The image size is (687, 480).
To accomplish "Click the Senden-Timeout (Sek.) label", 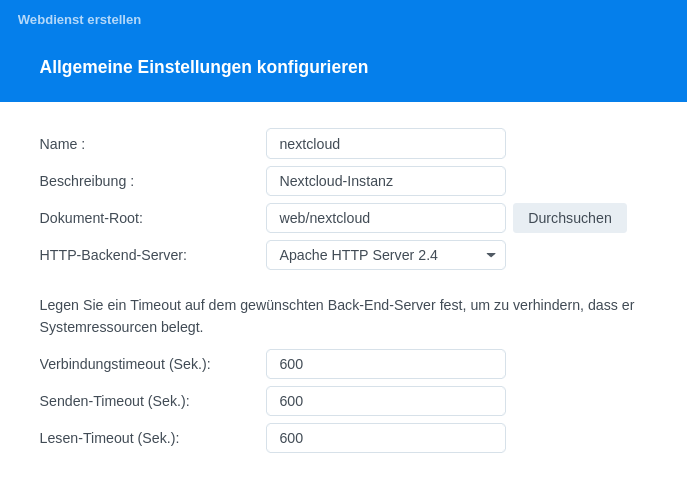I will pos(114,401).
